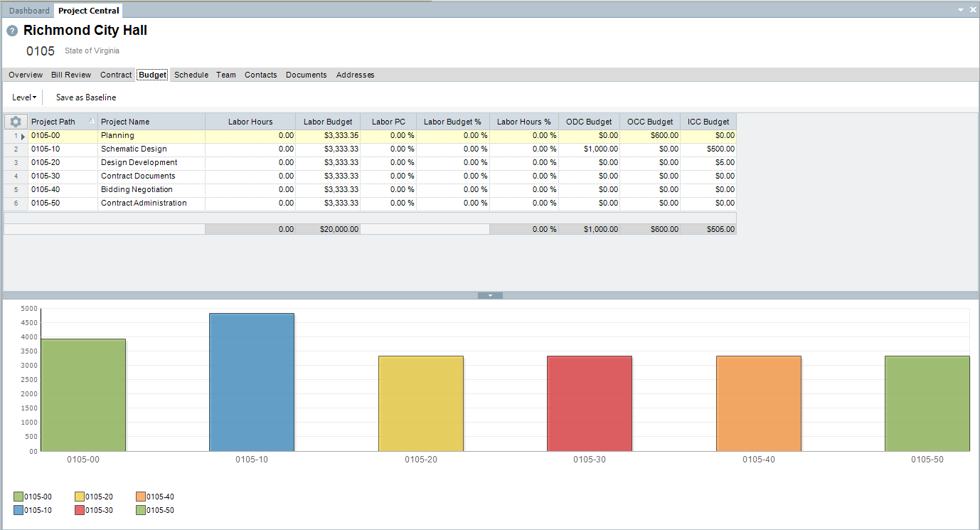The image size is (980, 530).
Task: Click the row 1 indicator arrow
Action: click(23, 136)
